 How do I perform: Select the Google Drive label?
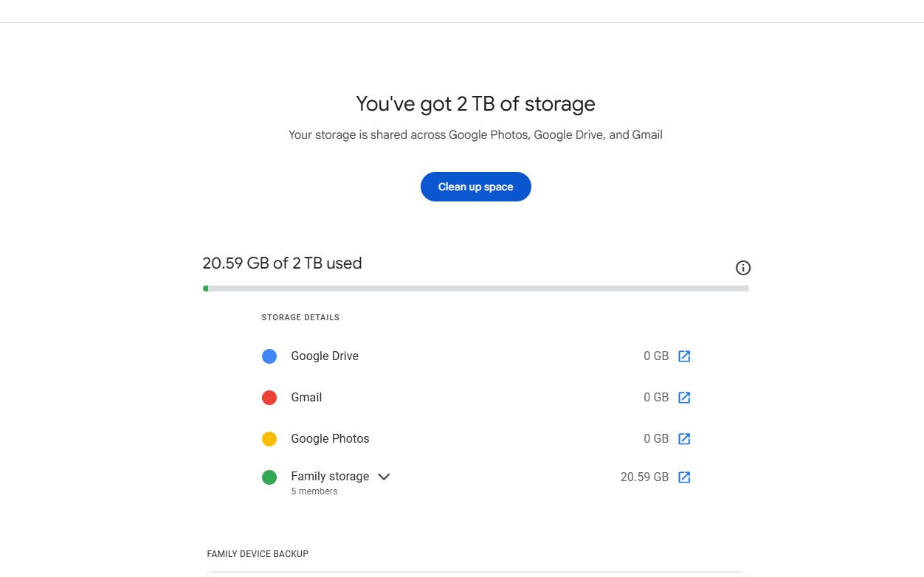(x=325, y=356)
